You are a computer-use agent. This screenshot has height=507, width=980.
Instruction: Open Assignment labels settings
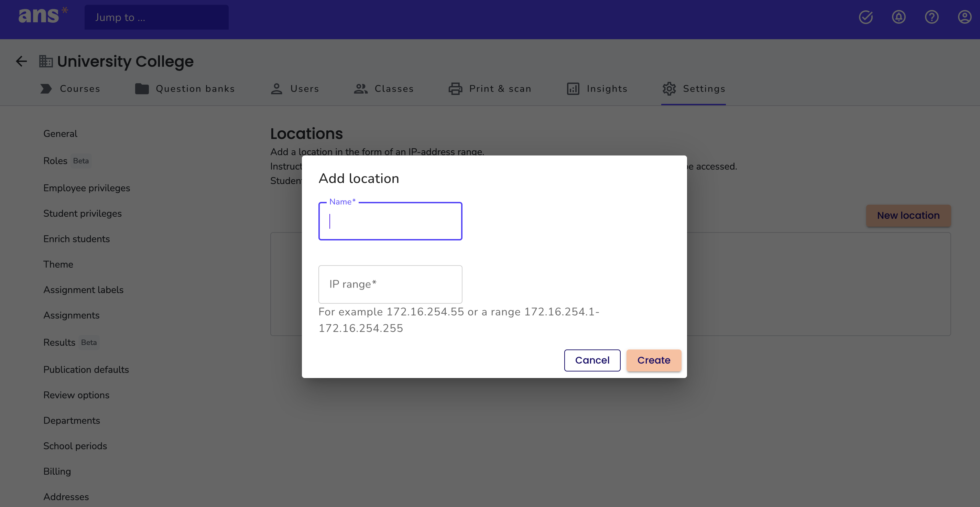click(x=83, y=290)
